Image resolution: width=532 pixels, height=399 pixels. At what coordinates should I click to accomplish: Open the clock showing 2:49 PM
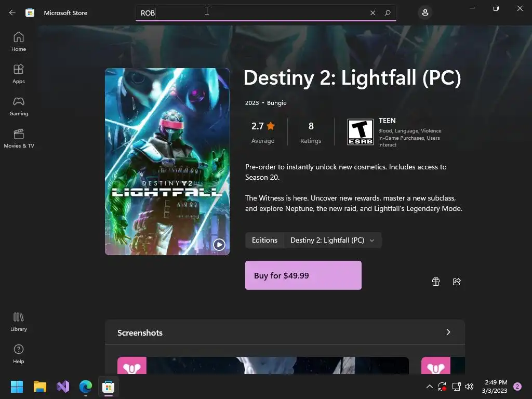tap(495, 387)
